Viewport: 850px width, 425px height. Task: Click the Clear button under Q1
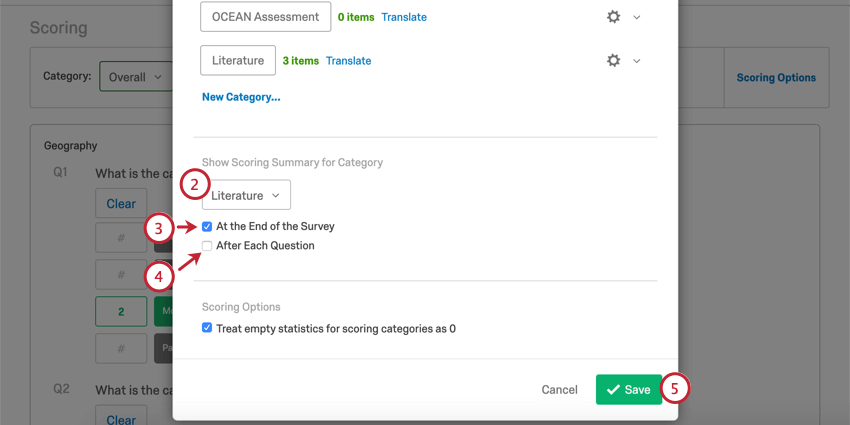point(121,204)
